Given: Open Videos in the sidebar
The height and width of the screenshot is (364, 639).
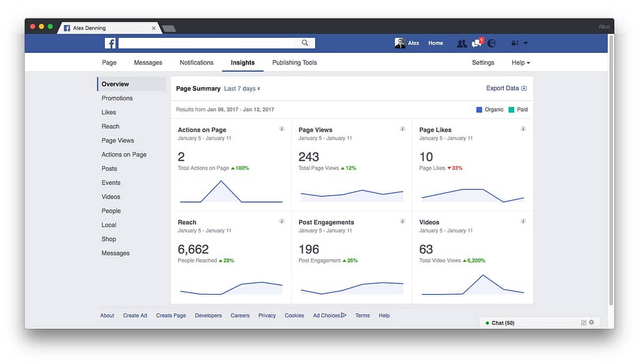Looking at the screenshot, I should (111, 197).
